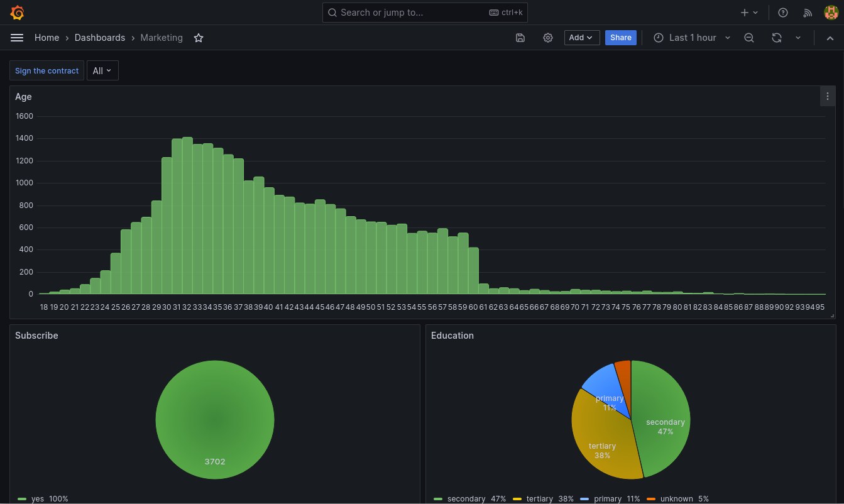Viewport: 844px width, 504px height.
Task: Click the Grafana logo
Action: coord(17,12)
